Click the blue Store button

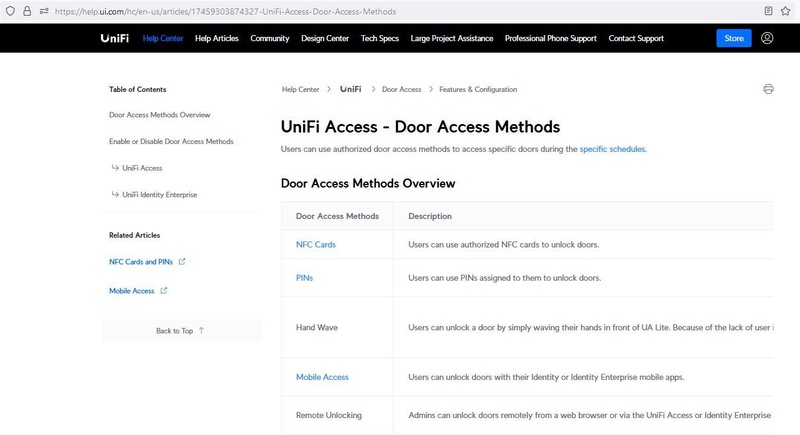coord(734,39)
